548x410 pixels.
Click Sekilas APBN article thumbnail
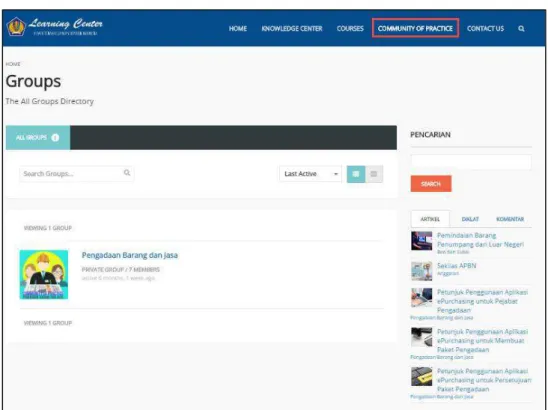coord(421,271)
